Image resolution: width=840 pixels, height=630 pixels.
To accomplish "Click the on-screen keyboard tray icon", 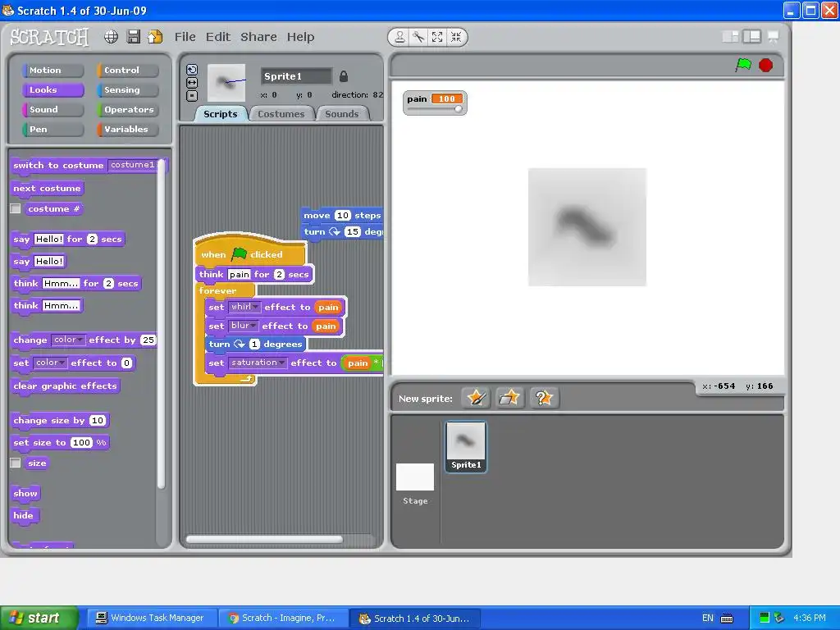I will click(x=727, y=619).
